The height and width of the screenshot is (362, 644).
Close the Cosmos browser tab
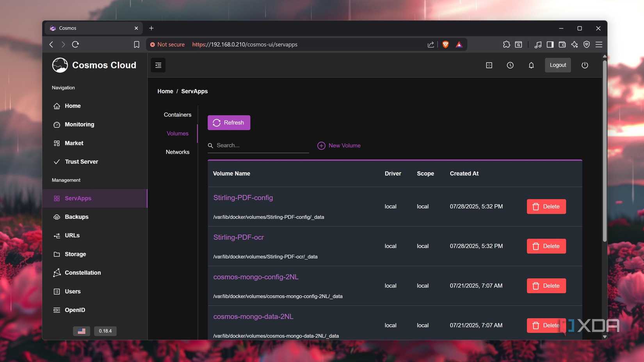click(136, 28)
